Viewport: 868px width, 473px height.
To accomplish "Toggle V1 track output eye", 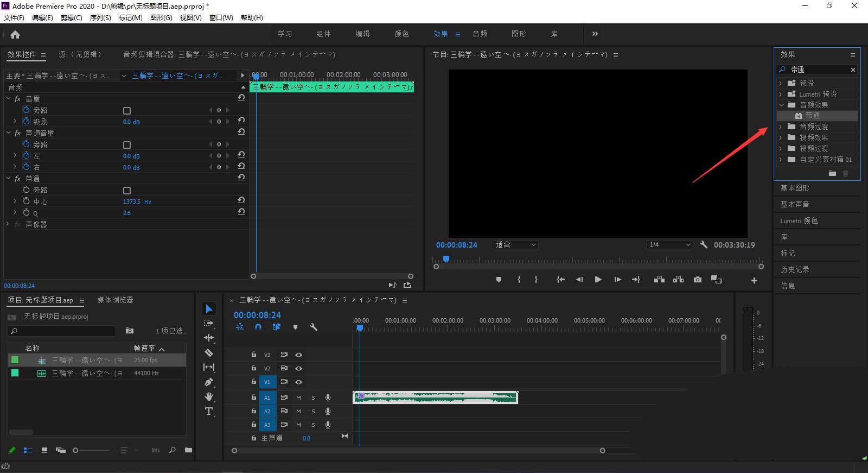I will (298, 382).
